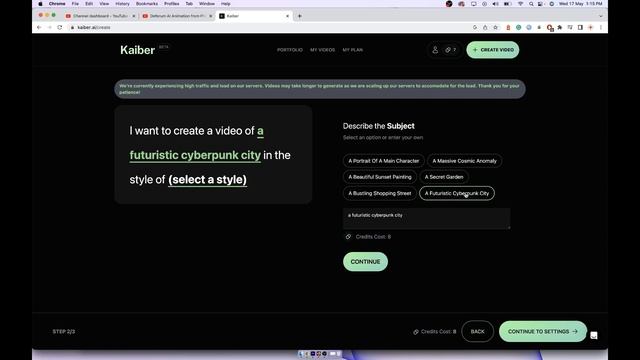Click the browser forward arrow
The height and width of the screenshot is (360, 640).
49,27
